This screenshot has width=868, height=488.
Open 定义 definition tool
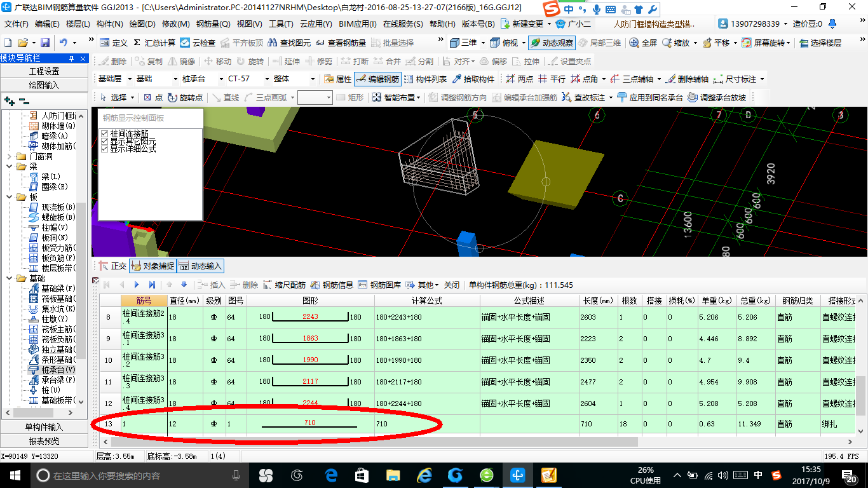pos(114,43)
